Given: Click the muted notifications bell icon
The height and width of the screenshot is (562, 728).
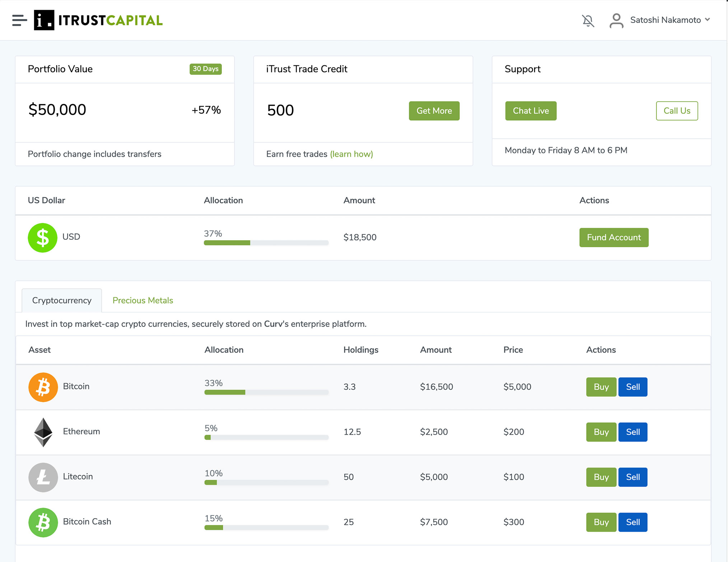Looking at the screenshot, I should pos(588,20).
